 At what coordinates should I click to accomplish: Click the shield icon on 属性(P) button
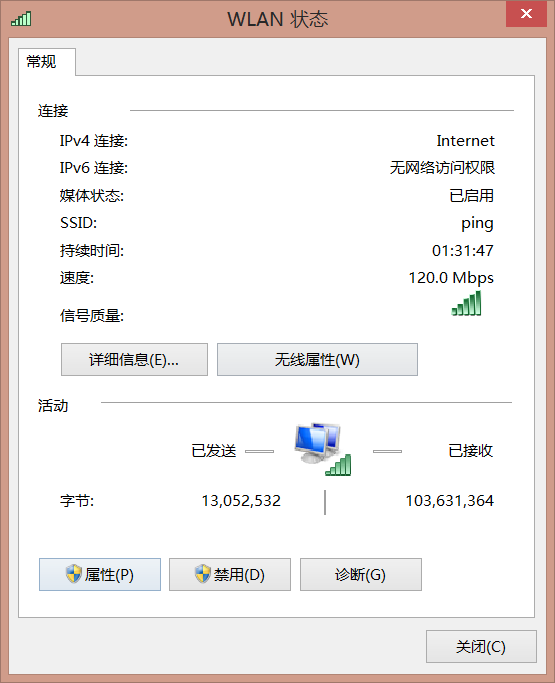pos(74,574)
